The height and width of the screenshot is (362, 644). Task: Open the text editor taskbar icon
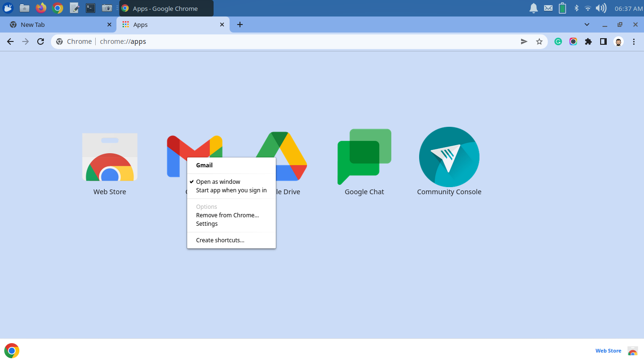click(x=74, y=8)
